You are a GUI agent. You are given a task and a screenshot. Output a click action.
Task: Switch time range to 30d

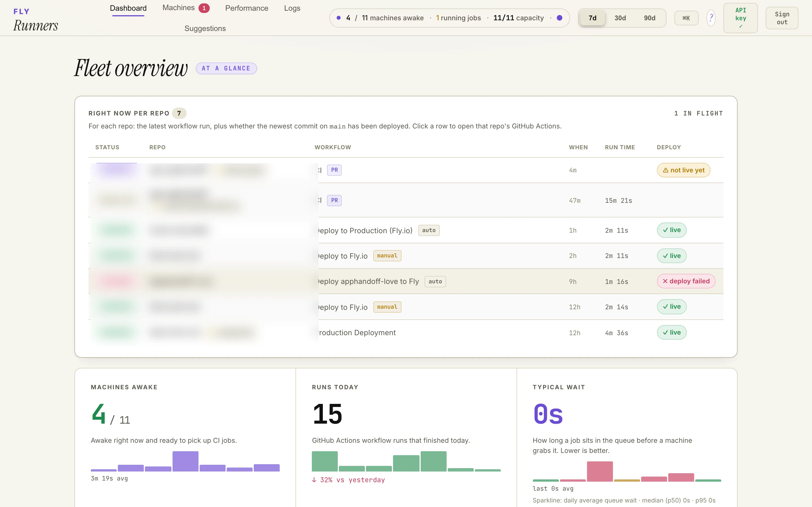tap(620, 18)
